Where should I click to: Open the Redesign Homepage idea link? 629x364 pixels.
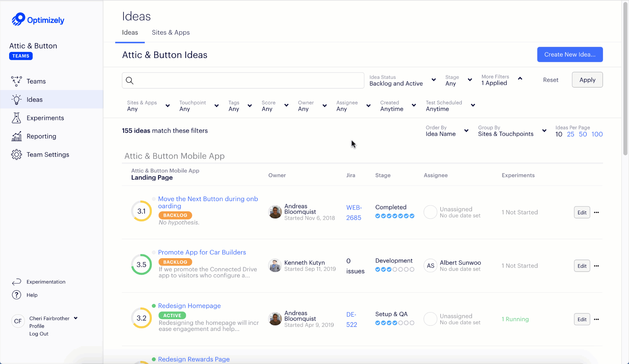click(189, 306)
